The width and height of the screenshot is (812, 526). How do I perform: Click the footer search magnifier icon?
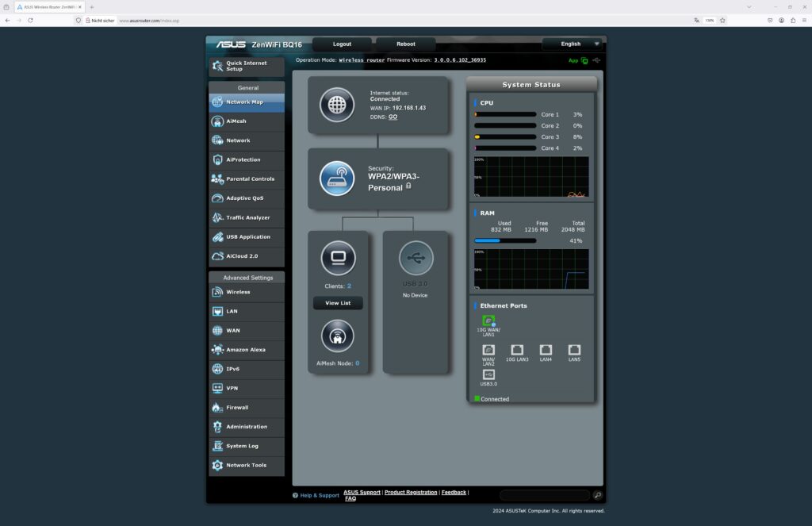click(598, 495)
